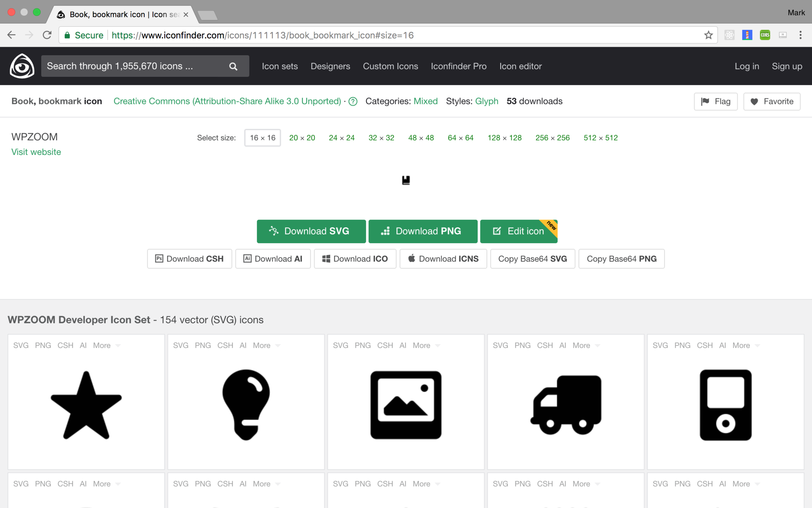Click the search magnifier icon
The height and width of the screenshot is (508, 812).
(x=233, y=66)
